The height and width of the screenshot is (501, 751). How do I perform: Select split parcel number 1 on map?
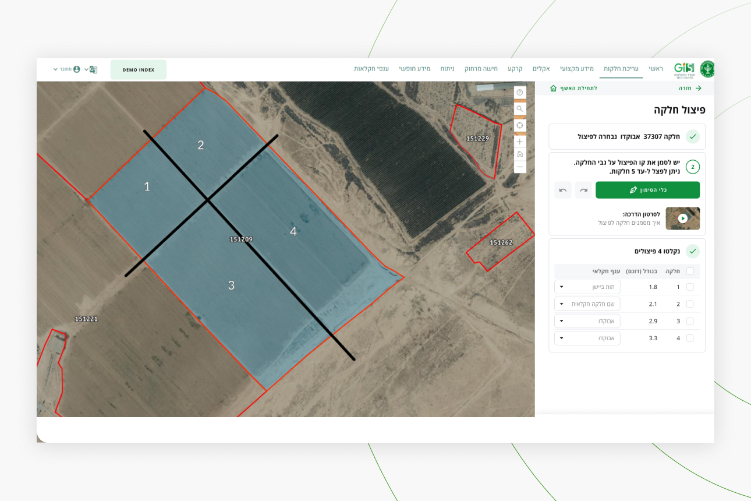[x=147, y=187]
